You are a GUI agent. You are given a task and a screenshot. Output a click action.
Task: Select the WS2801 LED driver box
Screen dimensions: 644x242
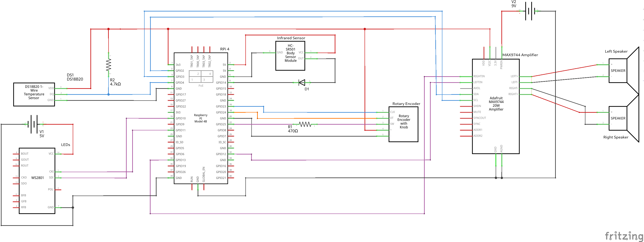pyautogui.click(x=37, y=181)
